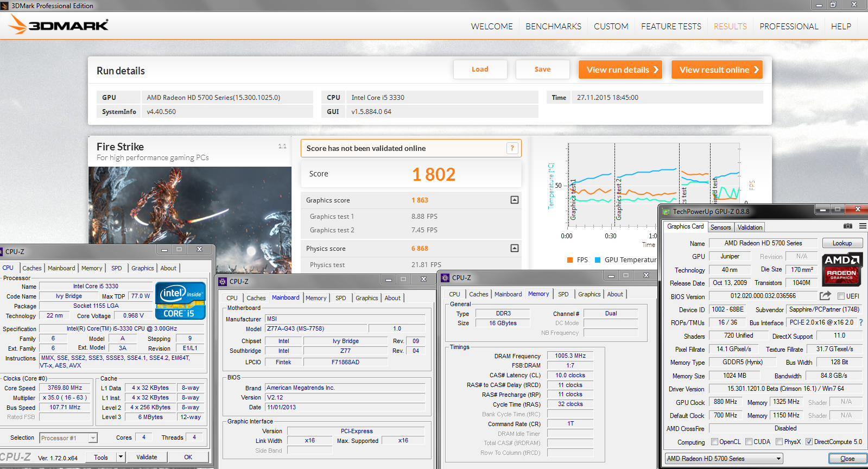Toggle the CUDA checkbox in GPU-Z
868x469 pixels.
pyautogui.click(x=749, y=442)
